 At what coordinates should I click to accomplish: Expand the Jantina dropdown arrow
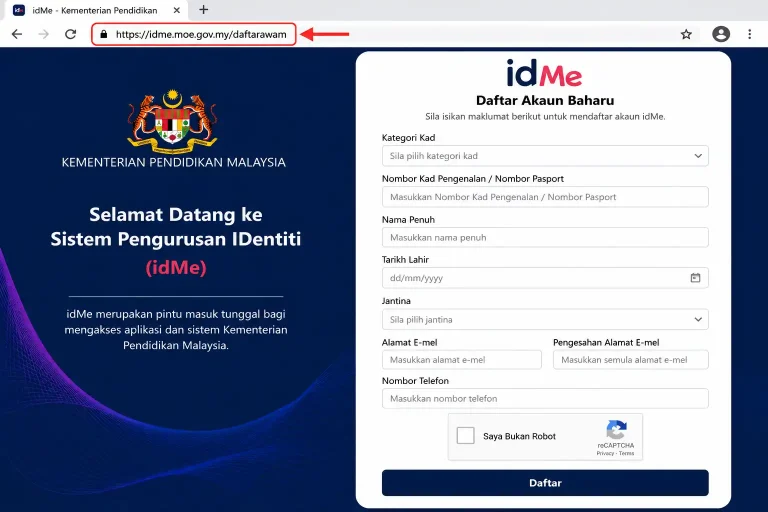click(698, 319)
